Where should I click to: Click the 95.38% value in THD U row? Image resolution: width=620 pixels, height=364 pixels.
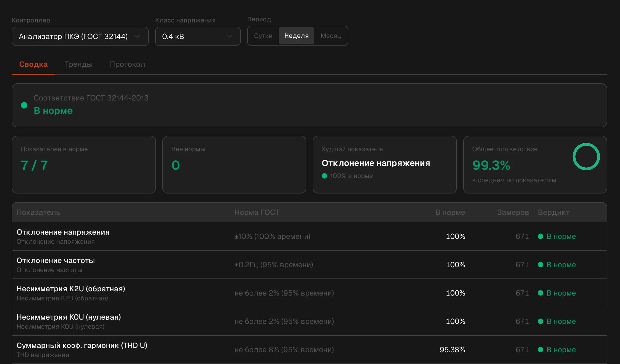[x=452, y=350]
